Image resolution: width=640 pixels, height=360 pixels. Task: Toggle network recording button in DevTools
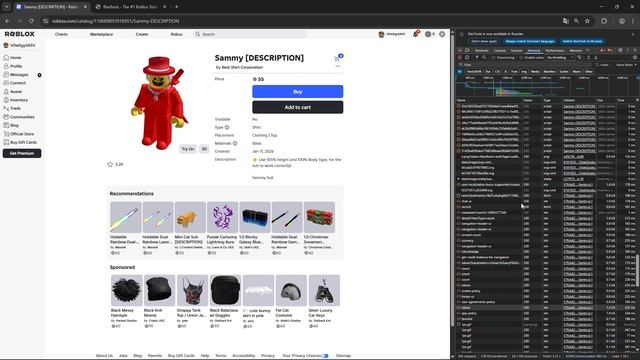(460, 58)
